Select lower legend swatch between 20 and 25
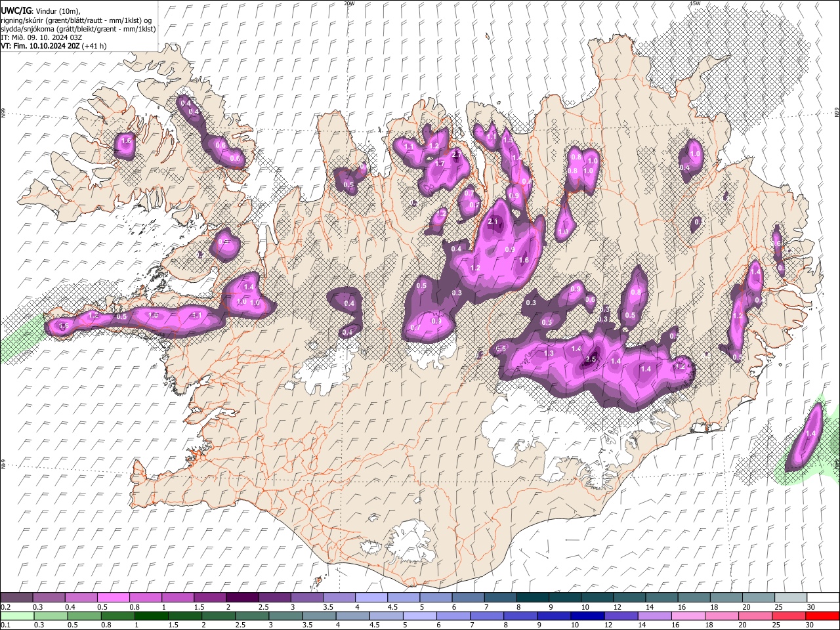The image size is (840, 630). coord(756,616)
